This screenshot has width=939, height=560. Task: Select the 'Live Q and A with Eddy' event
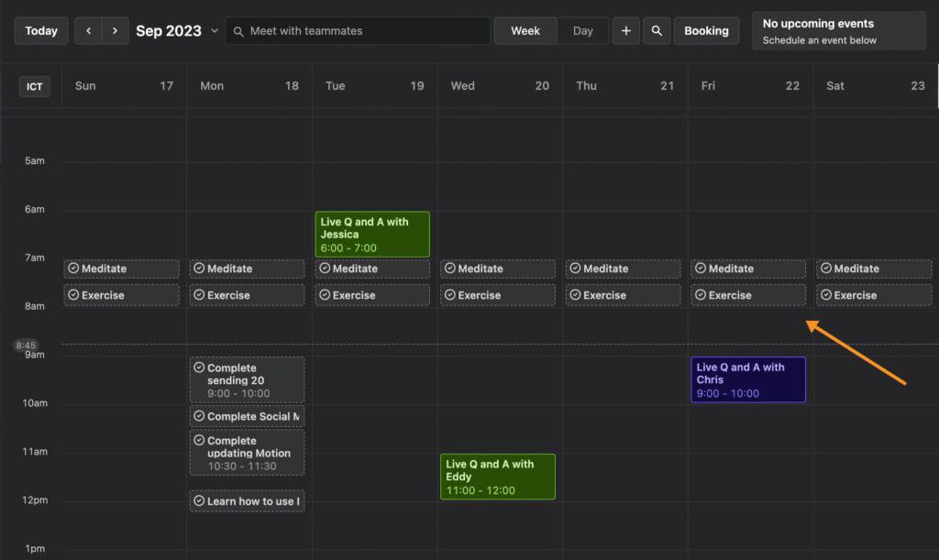click(497, 476)
